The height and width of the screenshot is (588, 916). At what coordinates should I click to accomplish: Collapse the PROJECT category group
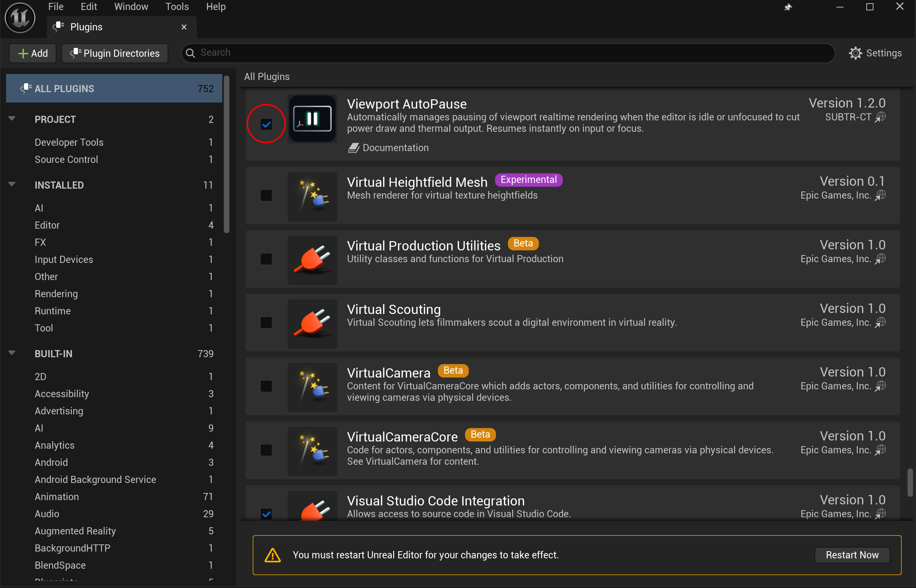12,119
